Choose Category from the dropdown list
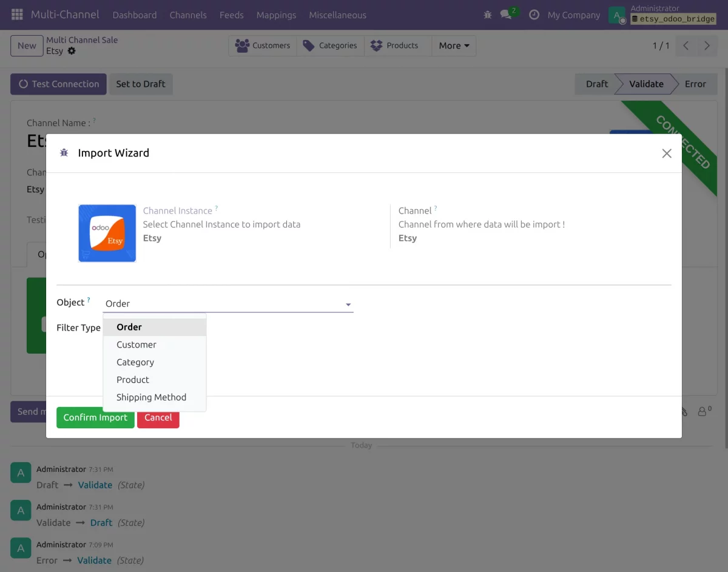The image size is (728, 572). click(155, 362)
